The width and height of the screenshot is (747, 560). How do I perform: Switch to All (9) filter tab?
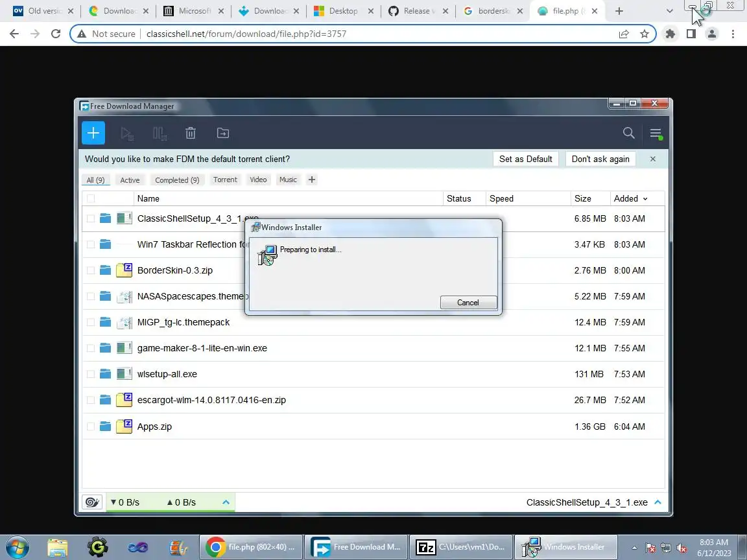click(x=96, y=180)
